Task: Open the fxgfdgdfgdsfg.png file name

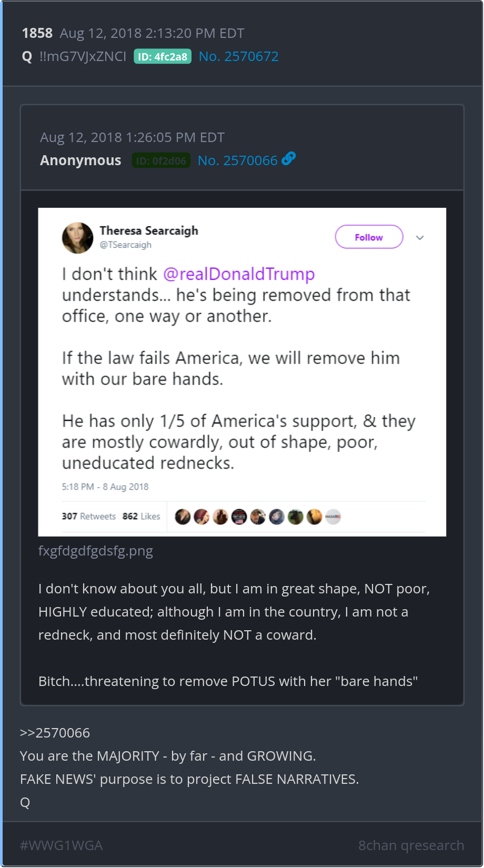Action: pyautogui.click(x=96, y=551)
